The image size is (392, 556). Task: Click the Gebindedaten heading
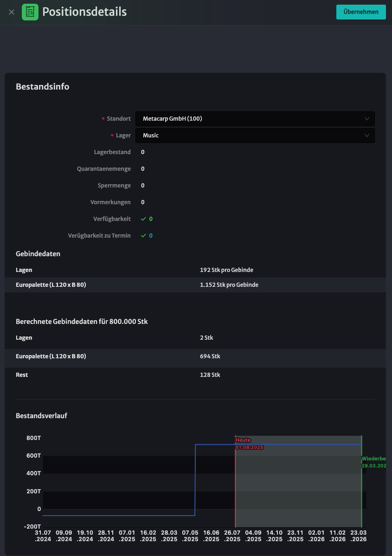tap(38, 254)
